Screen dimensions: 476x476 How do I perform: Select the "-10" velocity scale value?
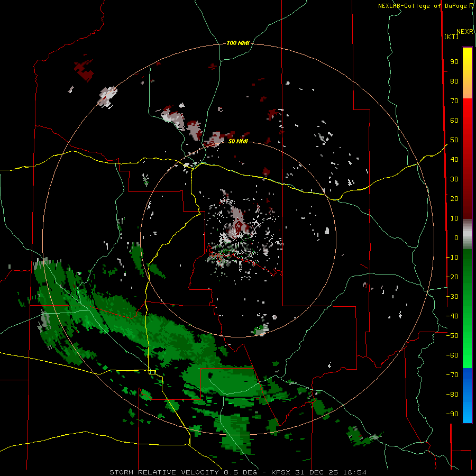coord(452,258)
